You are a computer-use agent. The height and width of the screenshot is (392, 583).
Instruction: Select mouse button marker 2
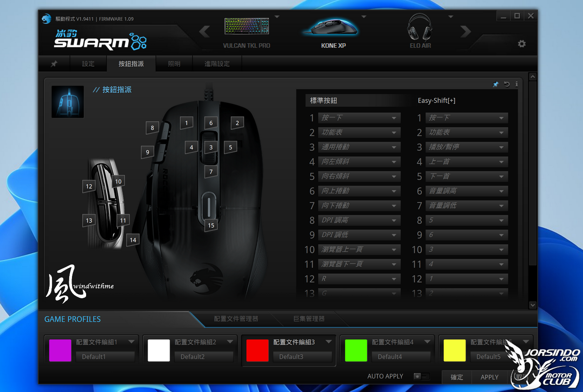coord(237,122)
